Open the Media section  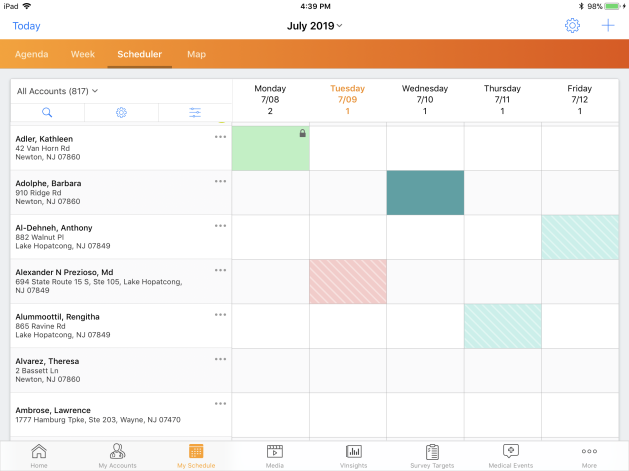point(274,455)
